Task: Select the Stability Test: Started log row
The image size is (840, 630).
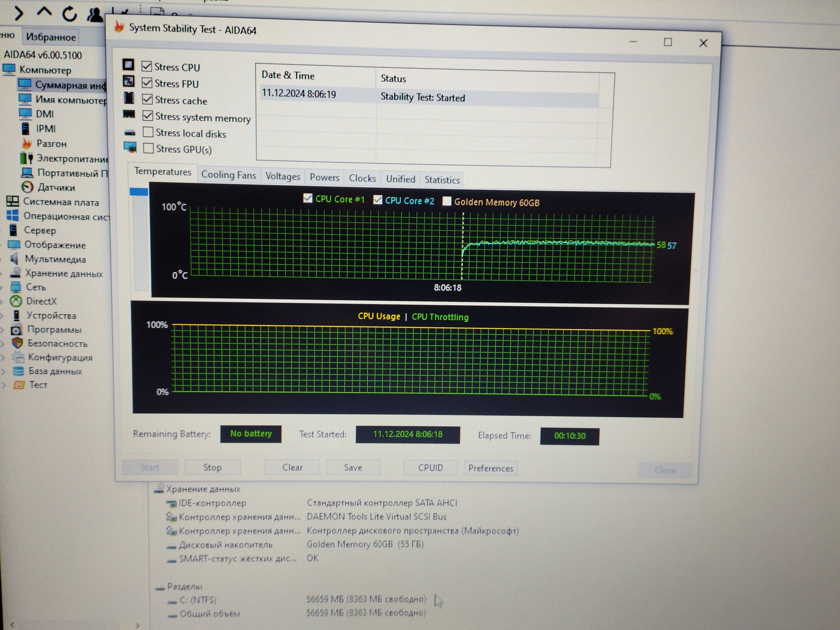Action: (429, 96)
